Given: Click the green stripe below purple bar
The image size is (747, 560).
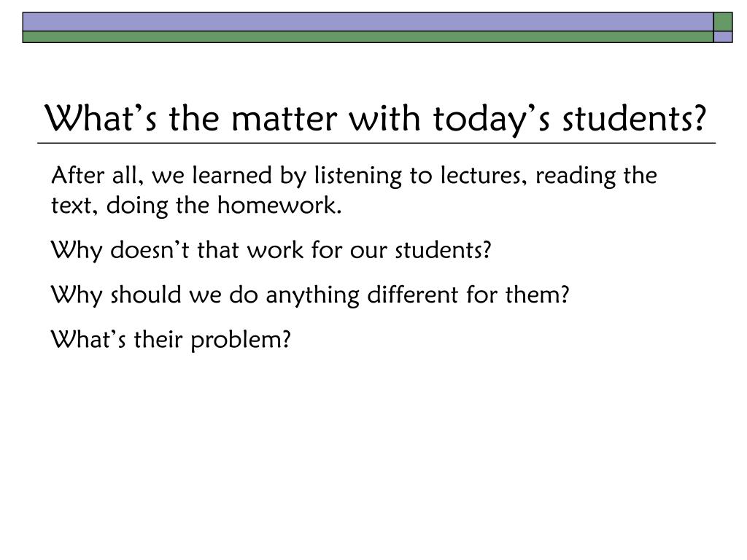Looking at the screenshot, I should [x=368, y=37].
